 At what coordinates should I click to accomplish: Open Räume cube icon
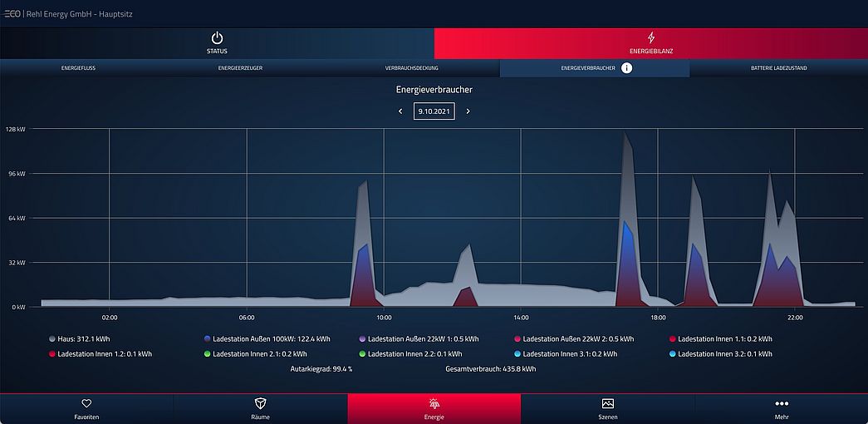click(x=260, y=403)
